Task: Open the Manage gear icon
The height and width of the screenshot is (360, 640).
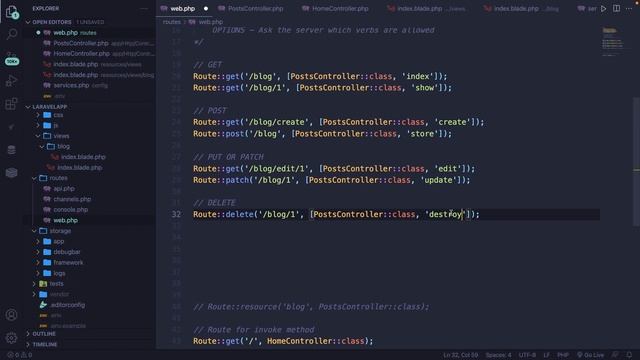Action: pos(11,338)
